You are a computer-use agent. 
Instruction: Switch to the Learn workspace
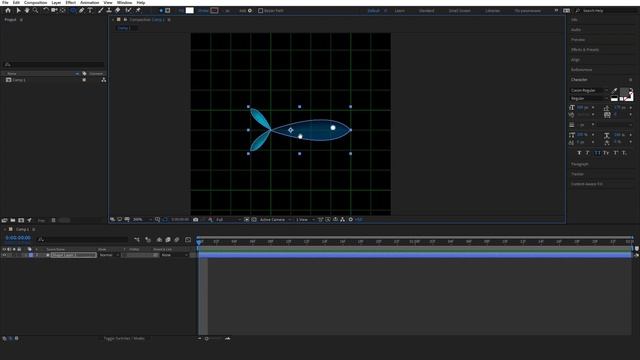(x=400, y=11)
